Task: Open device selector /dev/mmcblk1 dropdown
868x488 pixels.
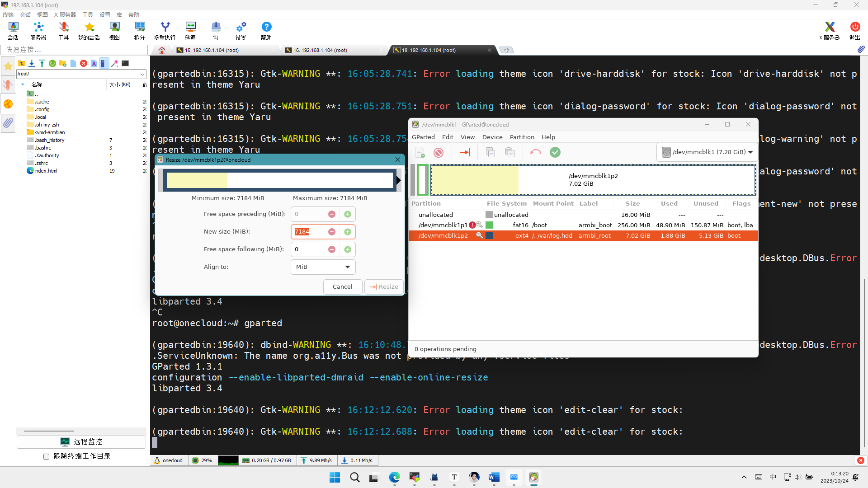Action: coord(708,152)
